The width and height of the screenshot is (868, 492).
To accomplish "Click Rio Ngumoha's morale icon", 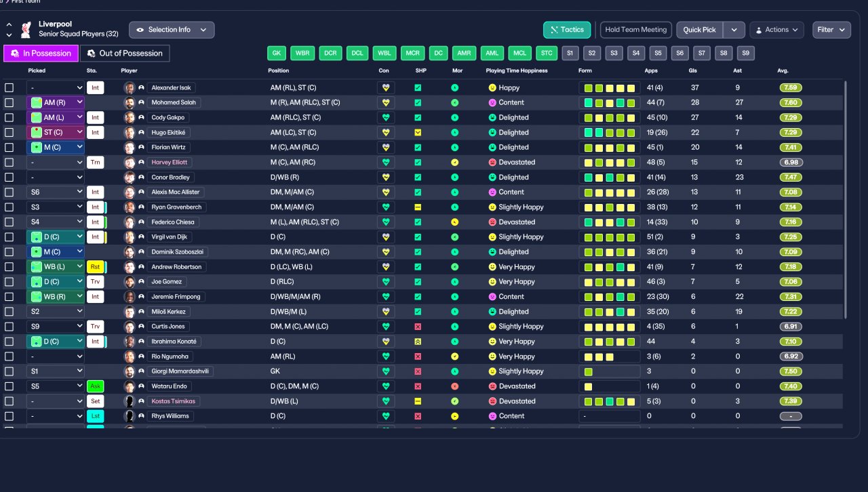I will click(454, 356).
